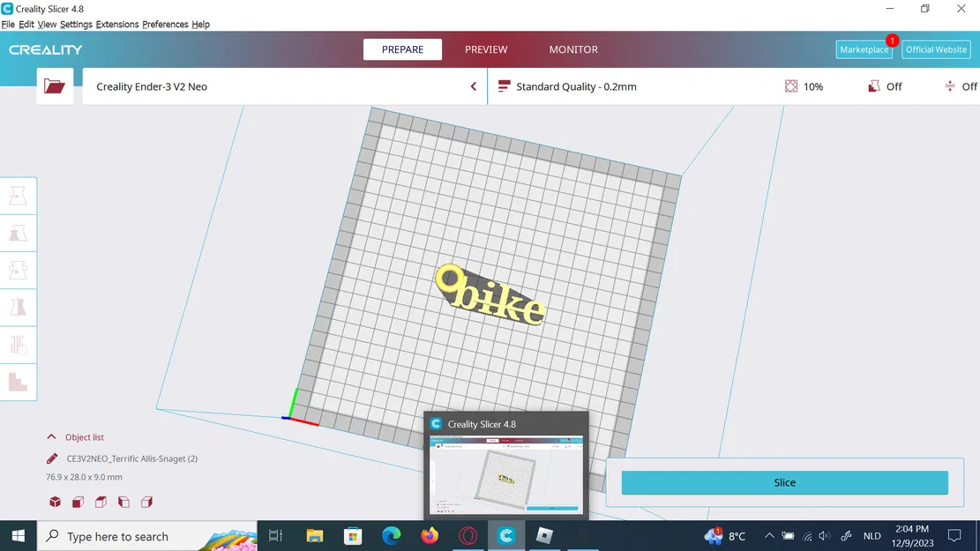Click the pen/link tray icon near NLD
Image resolution: width=980 pixels, height=551 pixels.
[846, 536]
